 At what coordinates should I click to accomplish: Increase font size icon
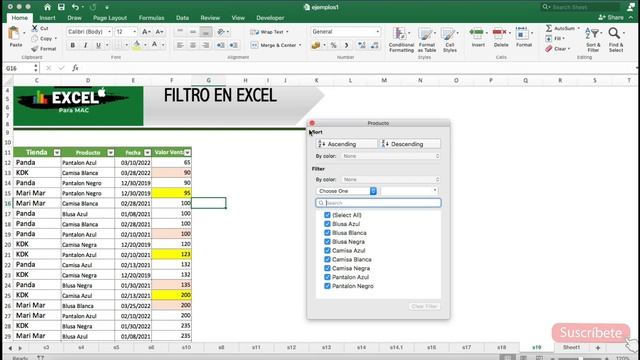click(146, 31)
